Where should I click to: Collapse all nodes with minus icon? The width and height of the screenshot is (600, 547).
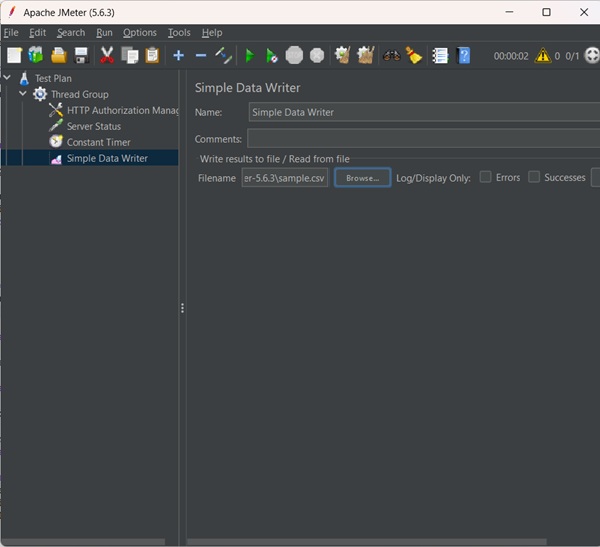201,56
